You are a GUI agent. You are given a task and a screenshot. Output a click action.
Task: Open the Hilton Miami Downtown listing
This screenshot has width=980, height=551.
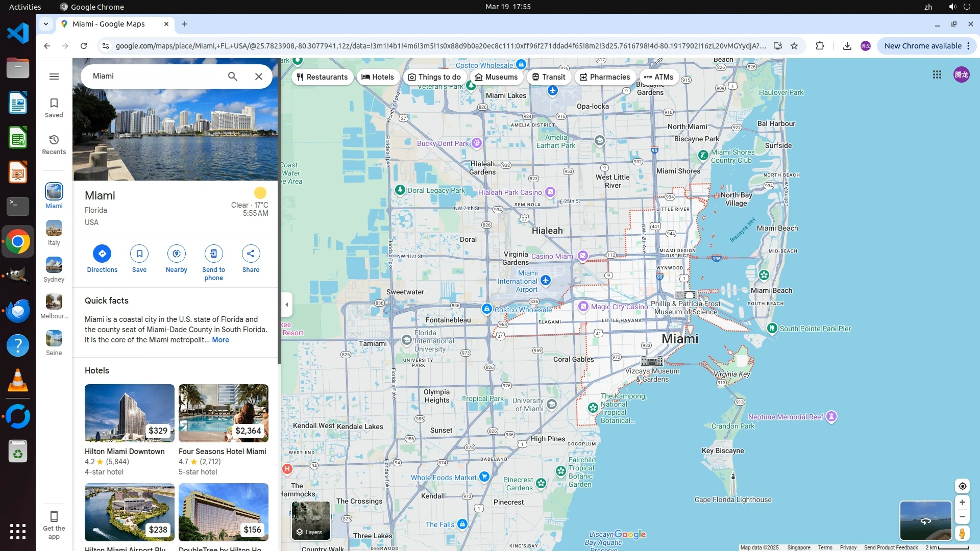tap(125, 452)
